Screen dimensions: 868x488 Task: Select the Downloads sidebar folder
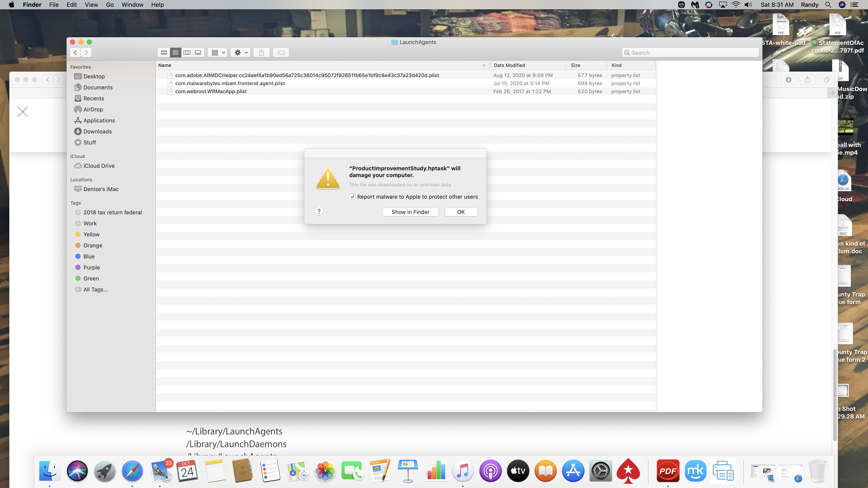(x=97, y=131)
